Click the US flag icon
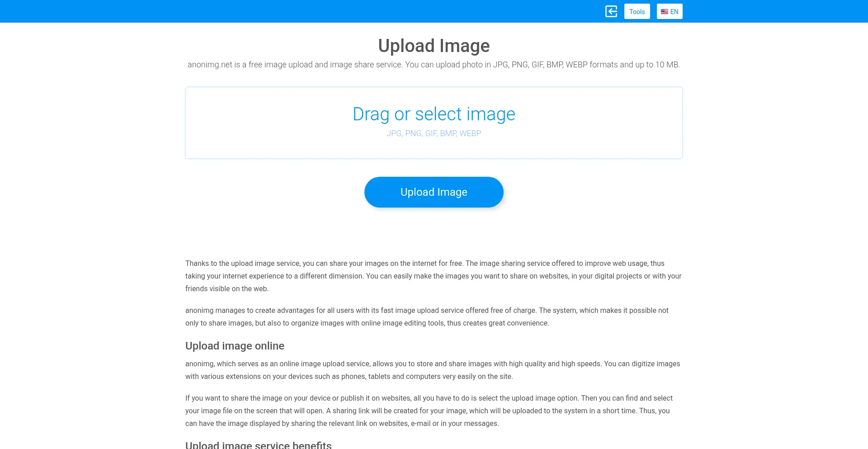The width and height of the screenshot is (868, 449). coord(664,12)
